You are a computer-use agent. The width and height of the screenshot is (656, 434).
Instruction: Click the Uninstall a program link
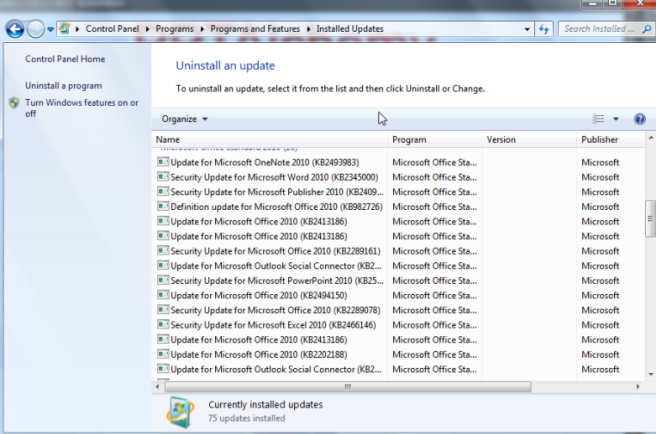(x=63, y=86)
